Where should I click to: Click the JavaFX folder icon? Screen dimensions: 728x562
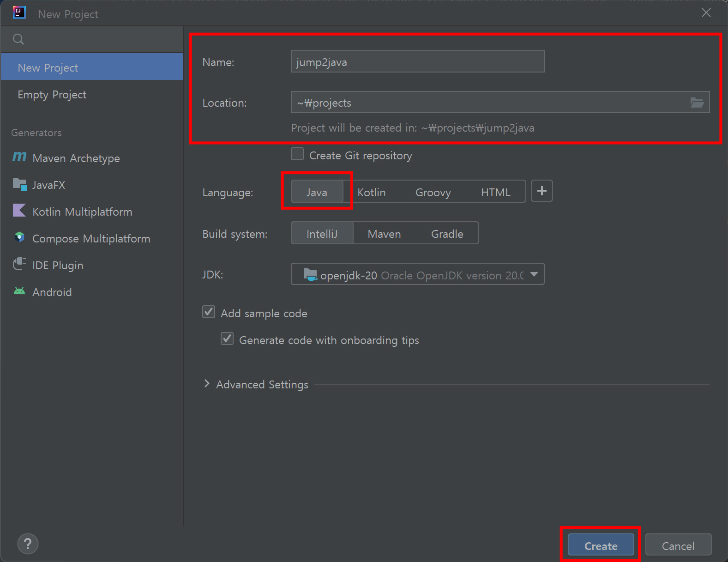point(19,184)
